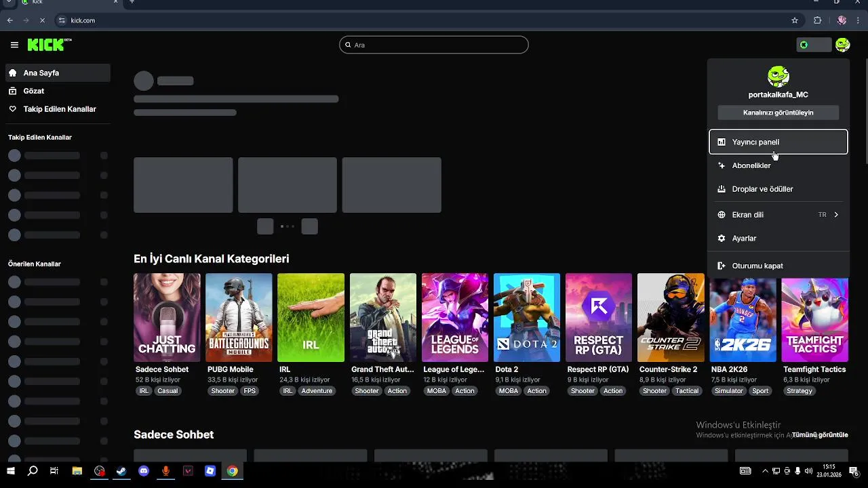The height and width of the screenshot is (488, 868).
Task: Open the Chrome profile avatar
Action: tap(842, 20)
